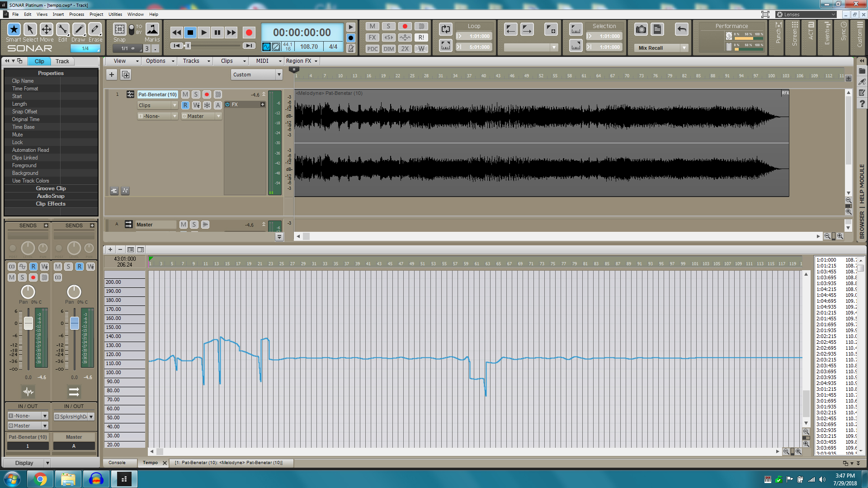Select the Smart tool
The width and height of the screenshot is (868, 488).
[14, 30]
